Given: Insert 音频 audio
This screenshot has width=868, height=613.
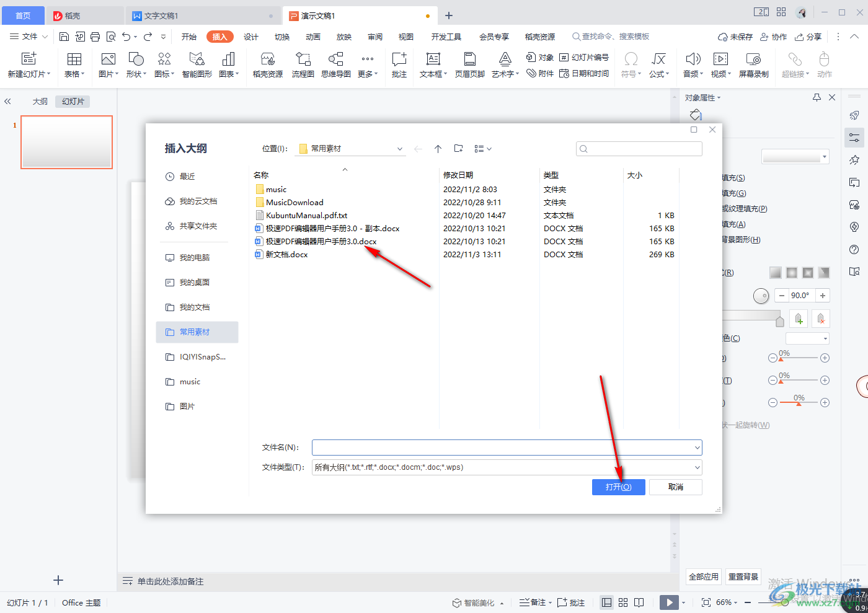Looking at the screenshot, I should [x=693, y=65].
